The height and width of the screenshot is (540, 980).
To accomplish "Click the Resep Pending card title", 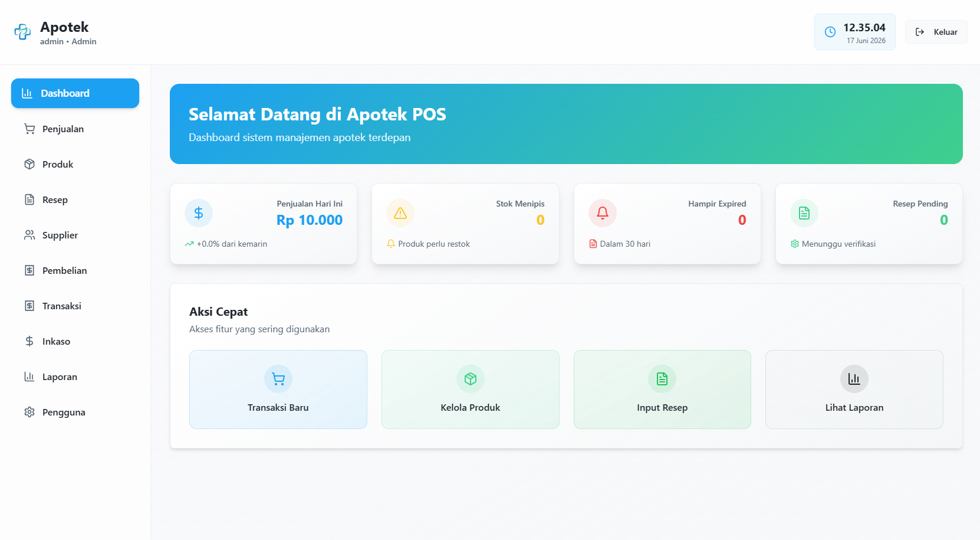I will pos(920,204).
